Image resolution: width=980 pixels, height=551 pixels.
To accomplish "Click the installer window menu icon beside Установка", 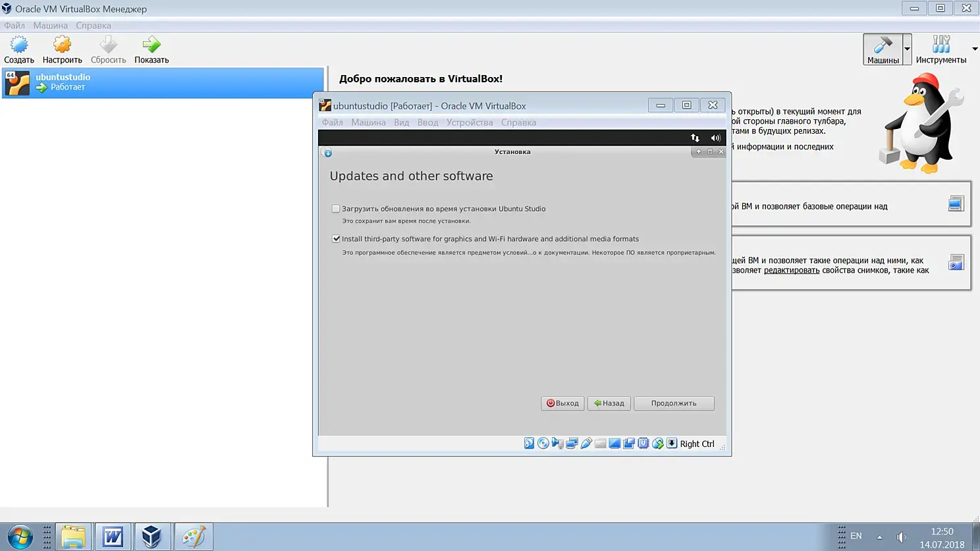I will 327,153.
